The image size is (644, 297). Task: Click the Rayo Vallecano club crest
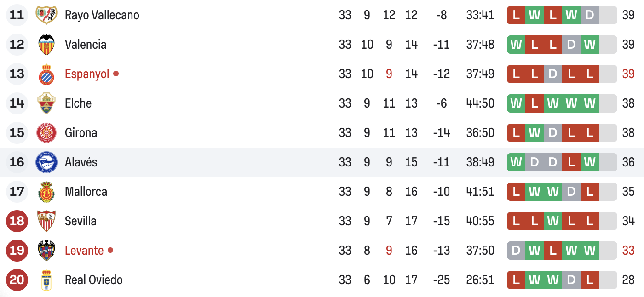[46, 15]
